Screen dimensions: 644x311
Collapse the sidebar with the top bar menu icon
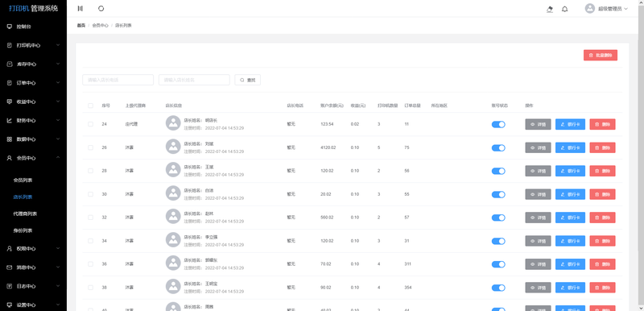(x=80, y=9)
